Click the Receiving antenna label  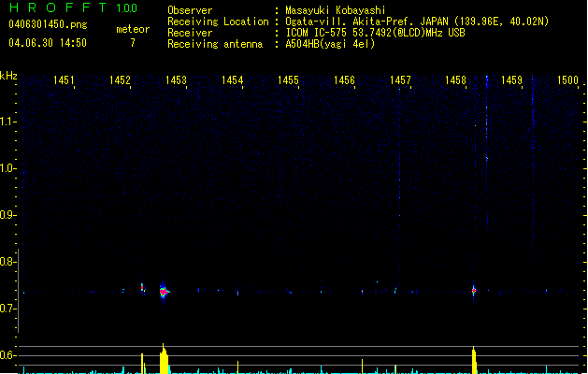215,44
